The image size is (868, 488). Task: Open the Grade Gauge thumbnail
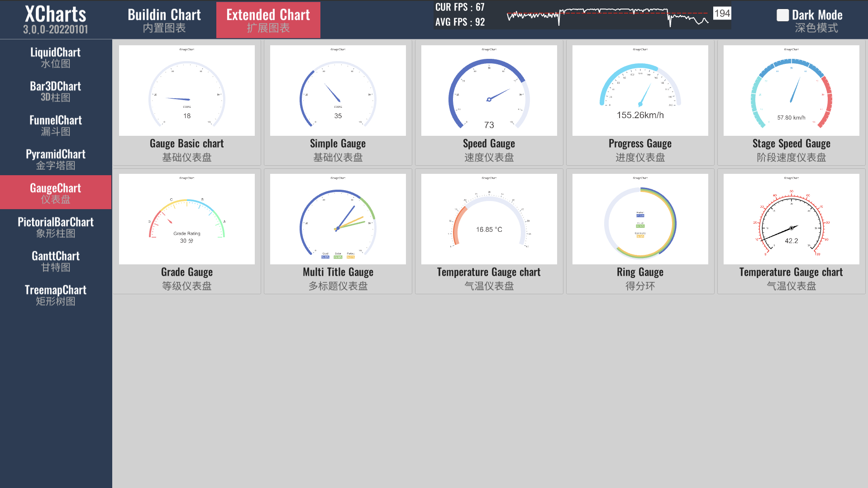[186, 231]
